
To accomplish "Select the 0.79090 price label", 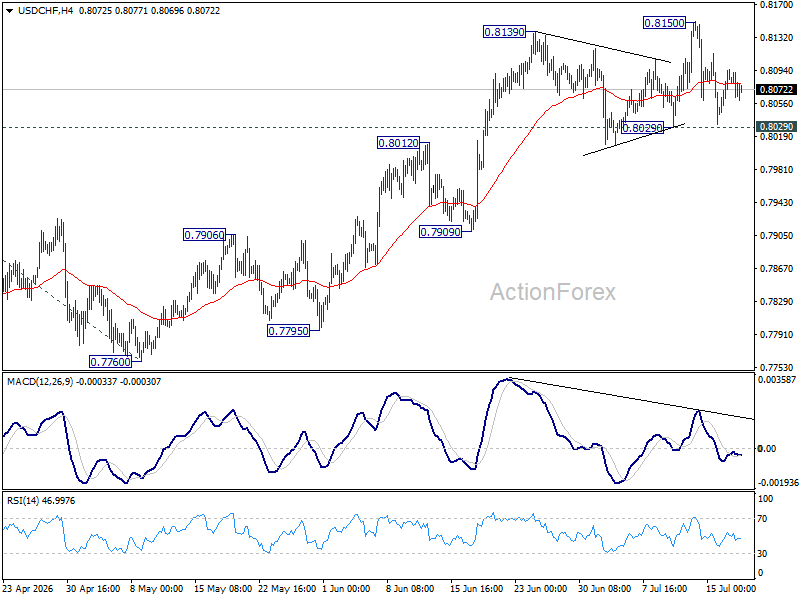I will [440, 232].
